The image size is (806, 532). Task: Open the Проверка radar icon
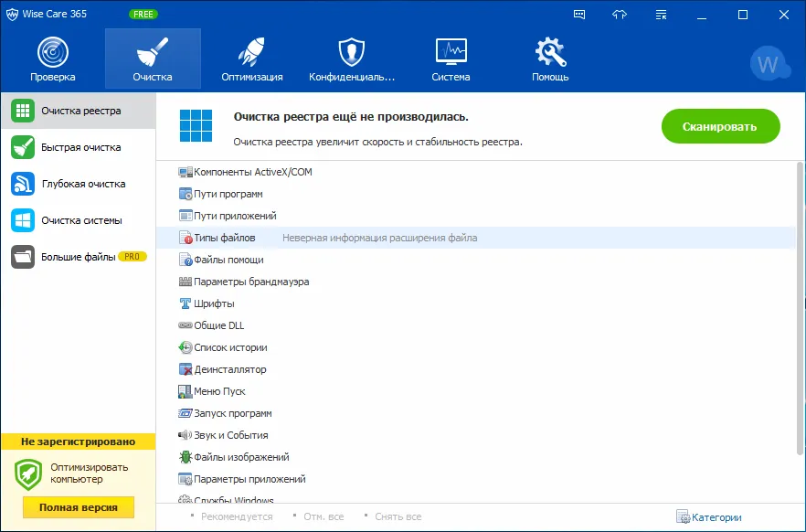pyautogui.click(x=52, y=52)
